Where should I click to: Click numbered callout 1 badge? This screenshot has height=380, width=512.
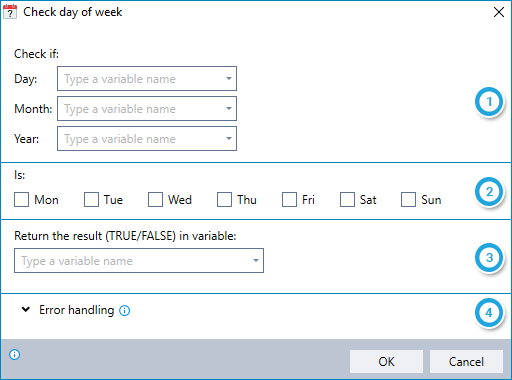click(x=489, y=102)
